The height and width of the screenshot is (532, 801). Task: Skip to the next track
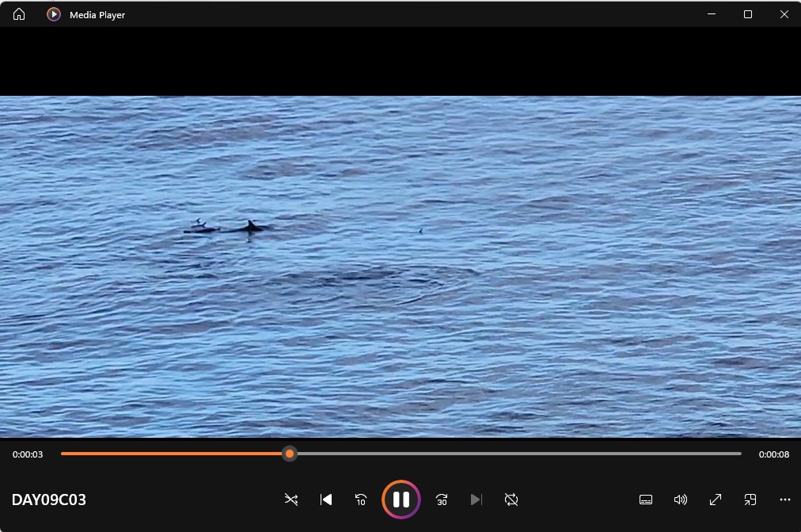[476, 500]
